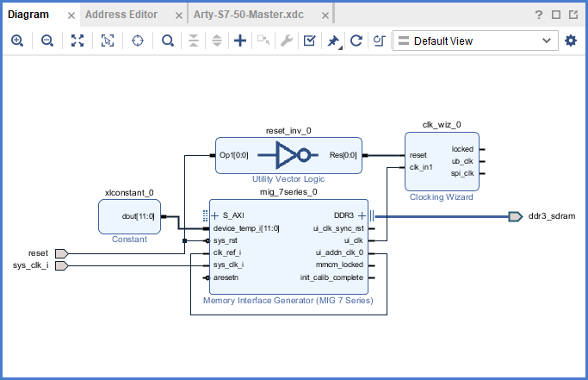The image size is (588, 380).
Task: Click the Constant block label
Action: [x=129, y=240]
